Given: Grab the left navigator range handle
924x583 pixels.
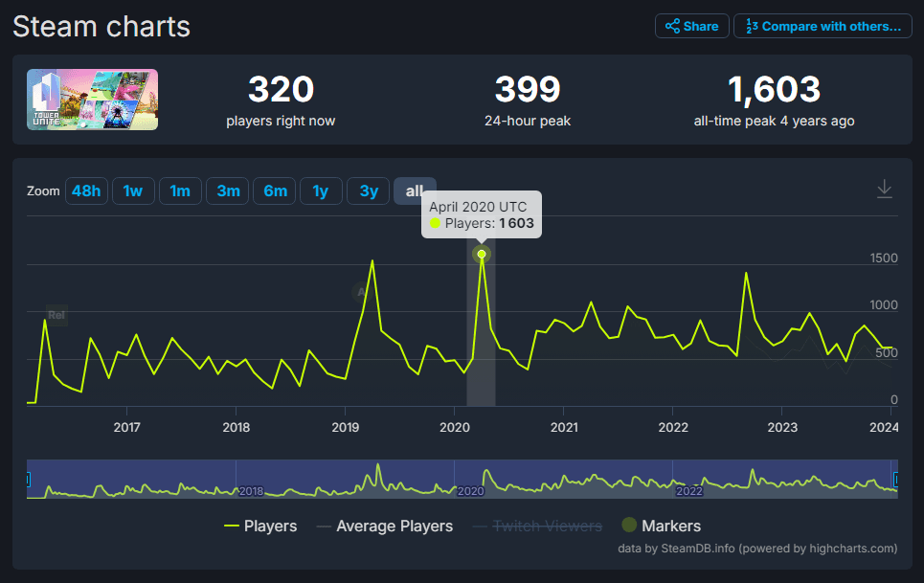Looking at the screenshot, I should pos(28,480).
